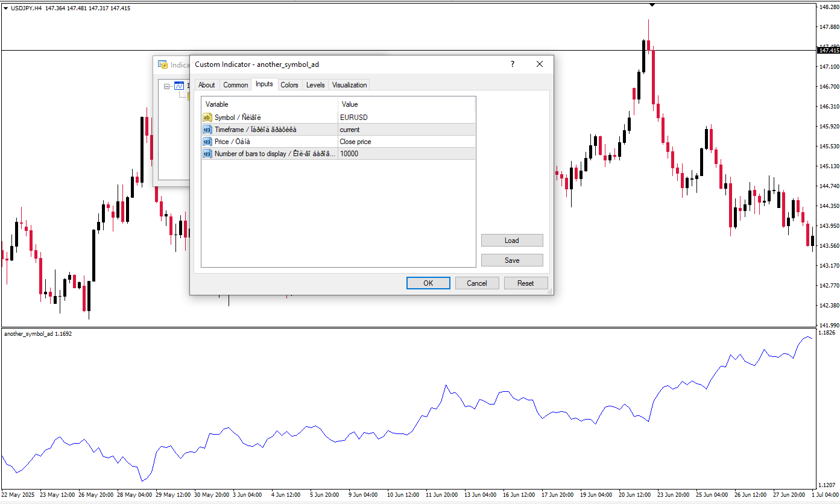Image resolution: width=840 pixels, height=504 pixels.
Task: Click the 123 icon on the Timeframe row
Action: 207,130
